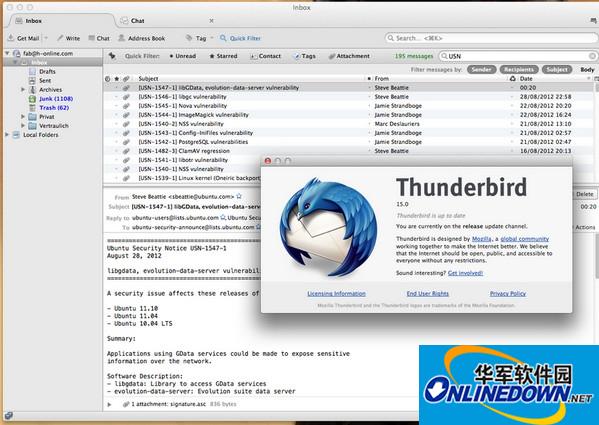The height and width of the screenshot is (425, 599).
Task: Click the junk status column header icon
Action: [x=512, y=79]
